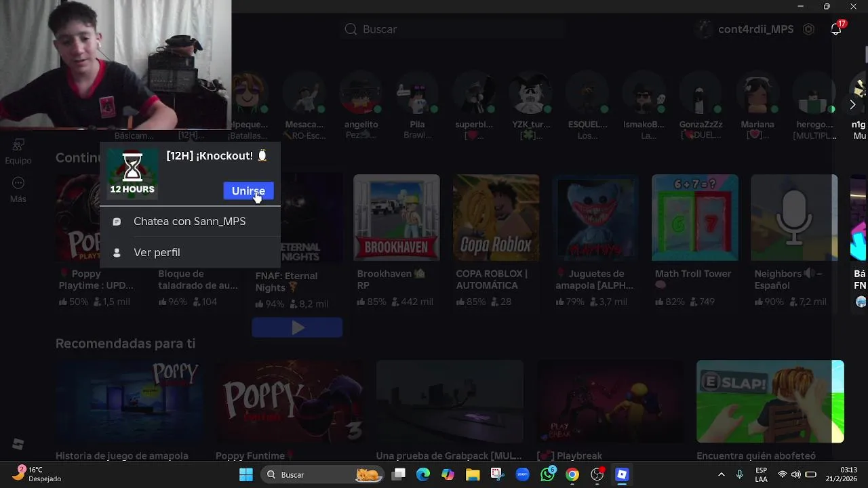Viewport: 868px width, 488px height.
Task: Open Juguetes de amapola game thumbnail
Action: point(595,218)
